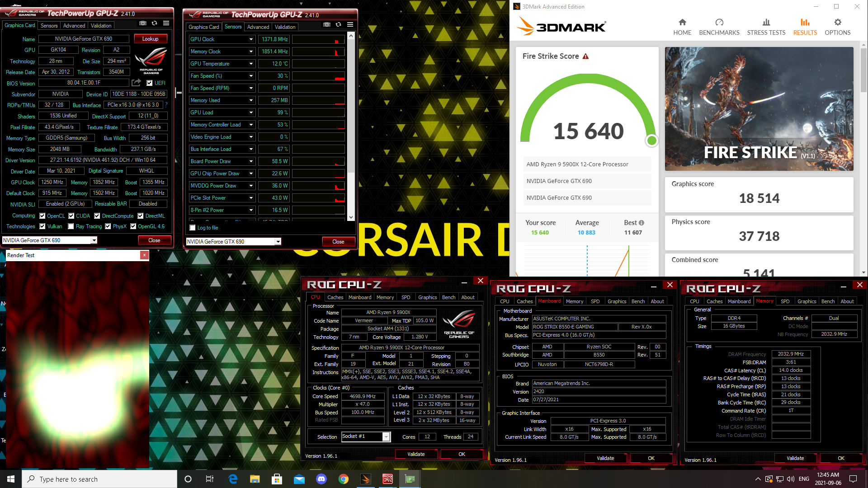Screen dimensions: 868x488
Task: Open GPU Clock sensor dropdown
Action: pyautogui.click(x=251, y=39)
